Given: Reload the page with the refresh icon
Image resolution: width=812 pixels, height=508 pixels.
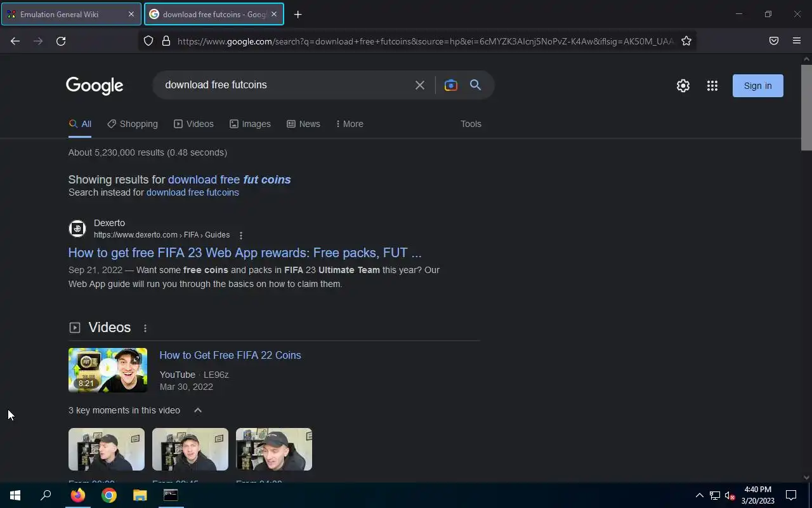Looking at the screenshot, I should point(61,41).
